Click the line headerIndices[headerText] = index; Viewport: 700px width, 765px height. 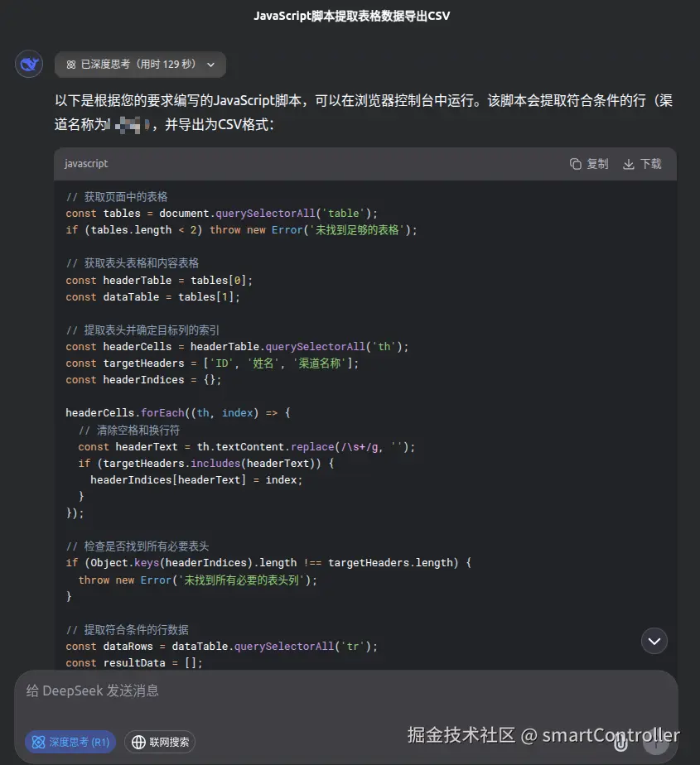point(196,479)
